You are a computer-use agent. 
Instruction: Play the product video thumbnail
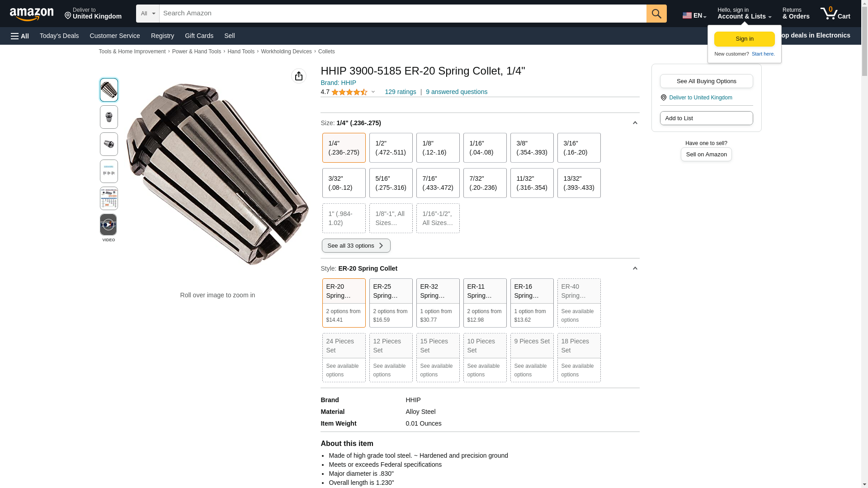click(x=108, y=225)
